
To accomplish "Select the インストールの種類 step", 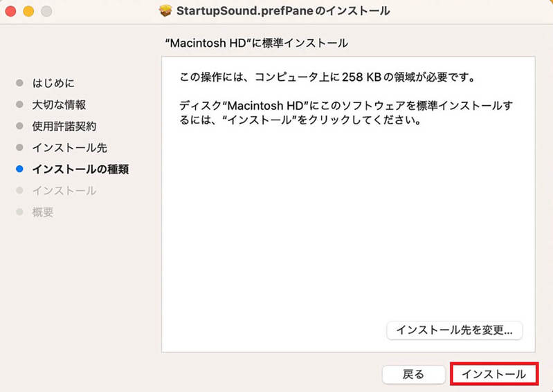I will (x=80, y=169).
